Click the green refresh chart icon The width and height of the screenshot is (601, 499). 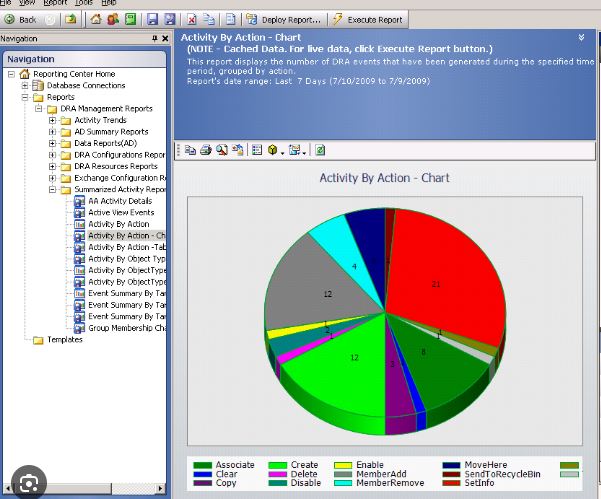pyautogui.click(x=320, y=150)
